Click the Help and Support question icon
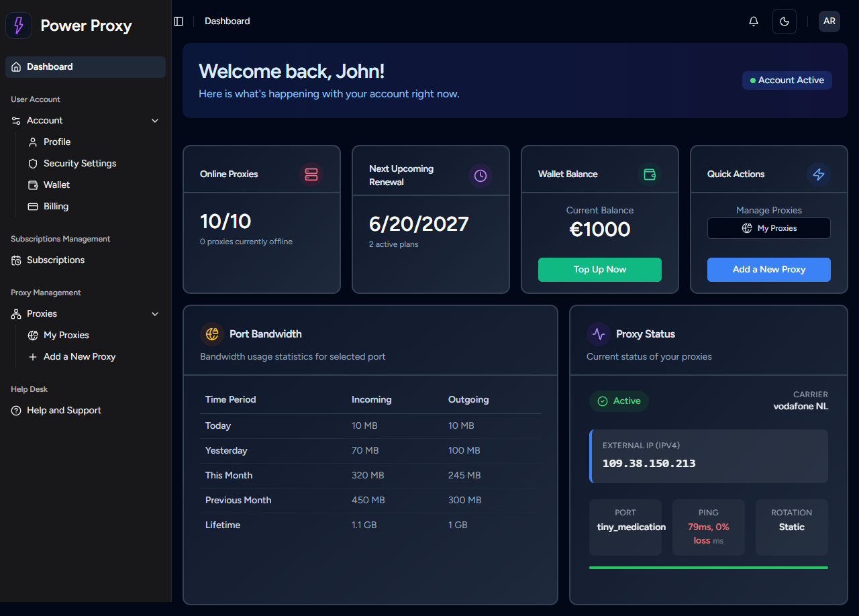Image resolution: width=859 pixels, height=616 pixels. coord(16,411)
